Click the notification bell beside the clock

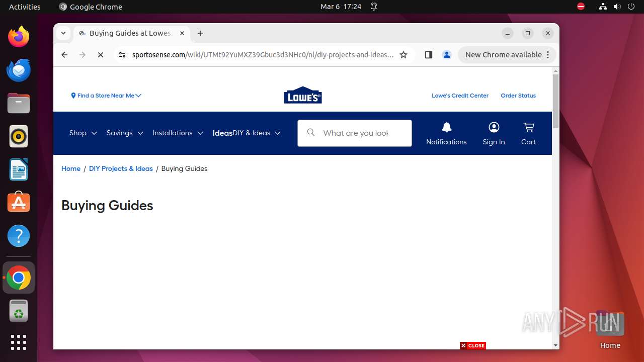click(374, 7)
